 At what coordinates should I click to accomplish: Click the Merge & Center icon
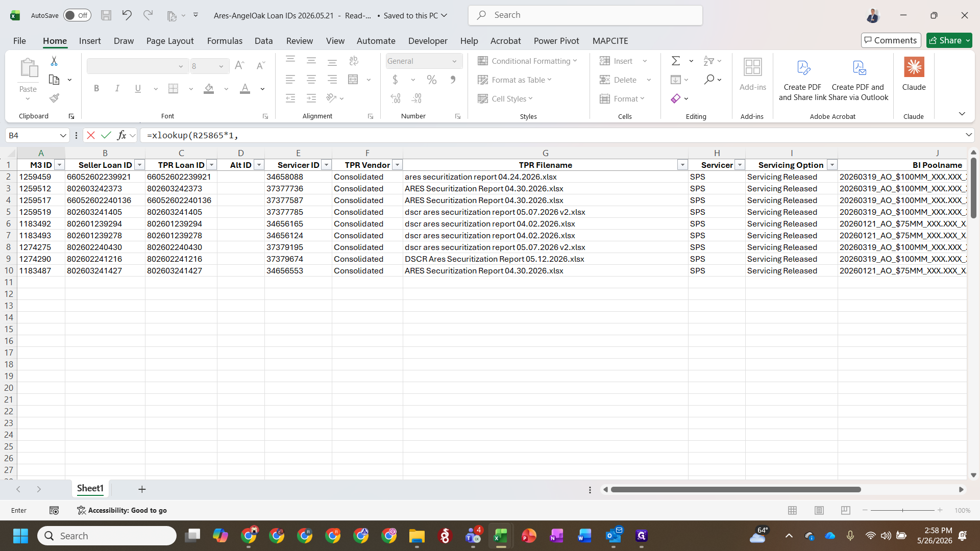coord(353,79)
